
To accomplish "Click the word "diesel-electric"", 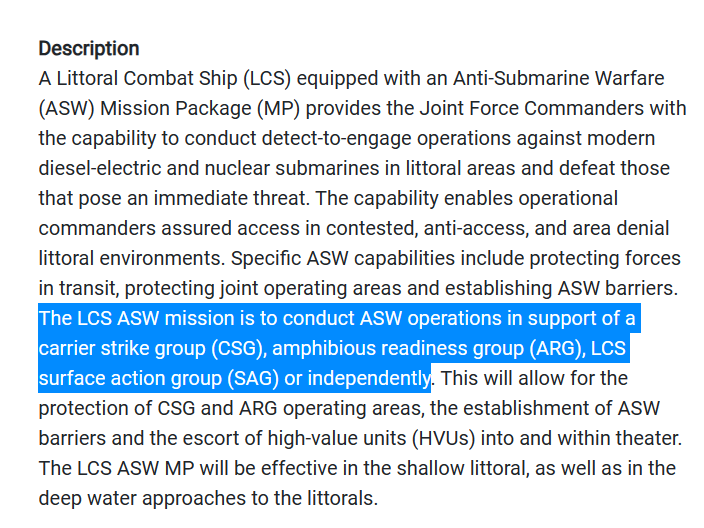I will tap(100, 169).
